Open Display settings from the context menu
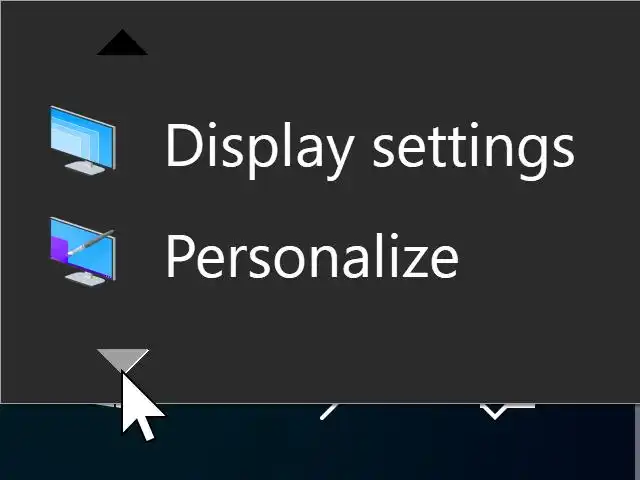The image size is (640, 480). pyautogui.click(x=320, y=146)
